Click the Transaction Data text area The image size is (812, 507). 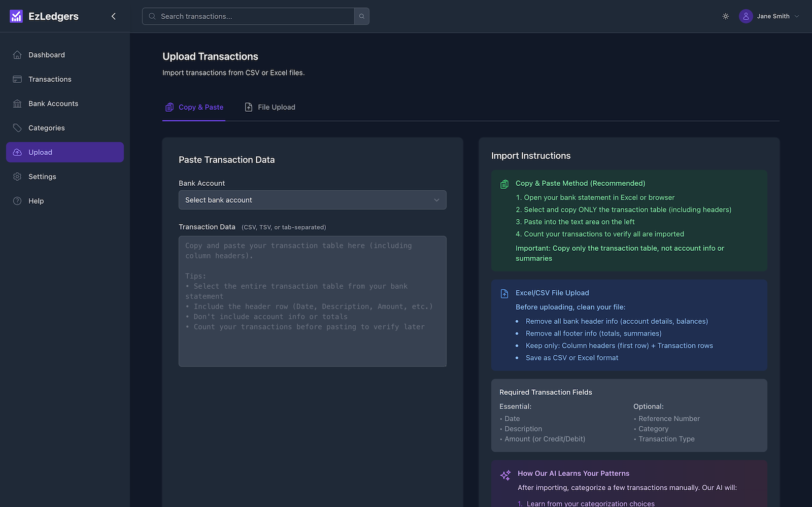[313, 301]
